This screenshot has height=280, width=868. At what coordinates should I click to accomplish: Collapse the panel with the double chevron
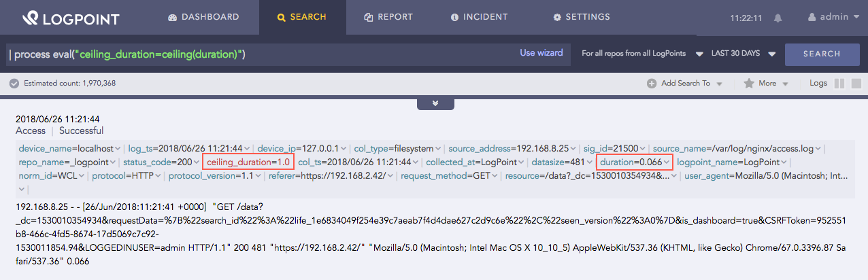click(x=434, y=103)
